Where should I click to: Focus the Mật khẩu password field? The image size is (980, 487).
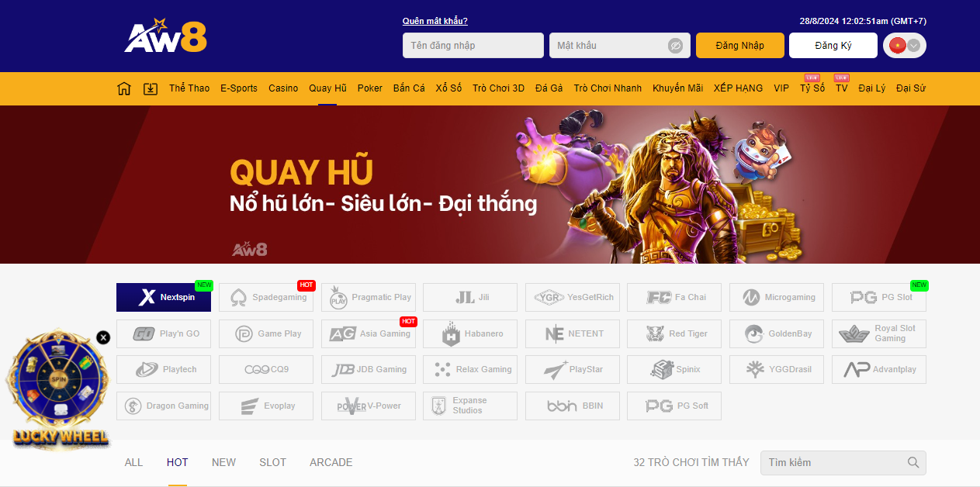pyautogui.click(x=619, y=46)
